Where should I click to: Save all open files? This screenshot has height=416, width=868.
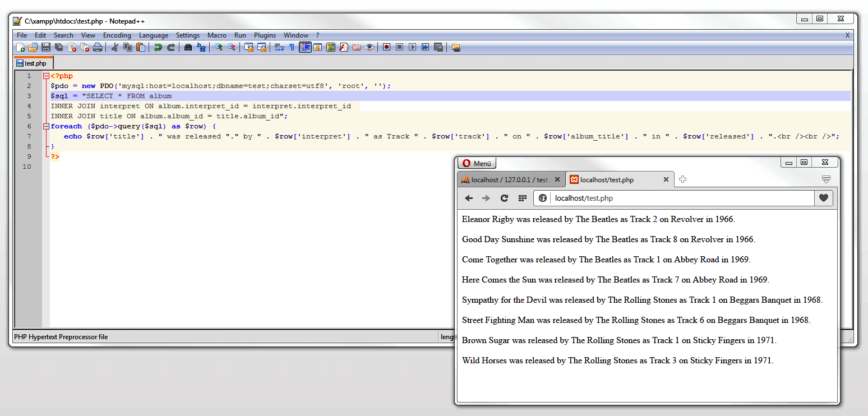(58, 47)
